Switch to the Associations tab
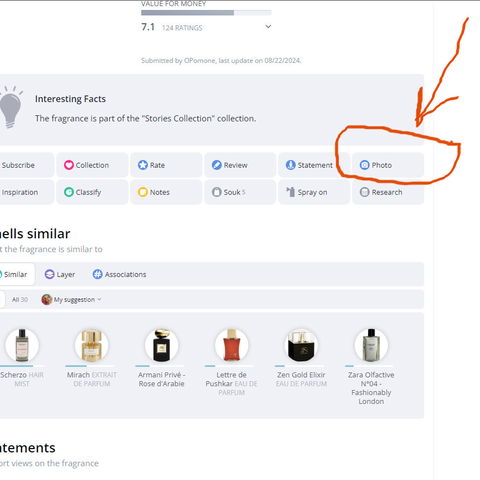 (x=119, y=274)
